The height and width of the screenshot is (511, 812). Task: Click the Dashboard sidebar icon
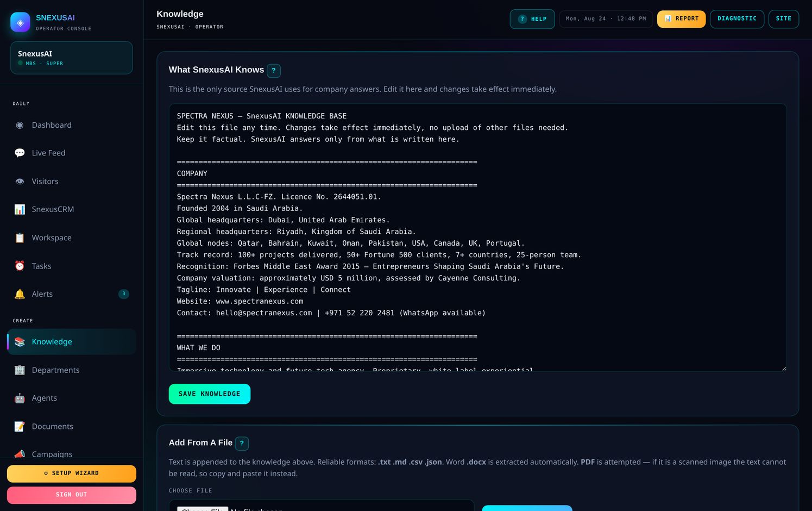click(x=20, y=125)
